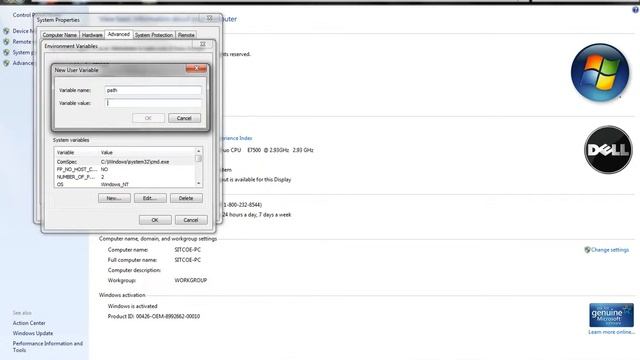Click the Windows logo image

click(x=600, y=72)
